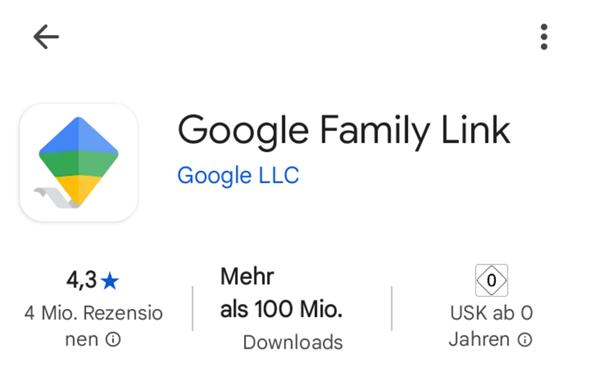Open the three-dot overflow menu
This screenshot has height=385, width=590.
tap(544, 37)
